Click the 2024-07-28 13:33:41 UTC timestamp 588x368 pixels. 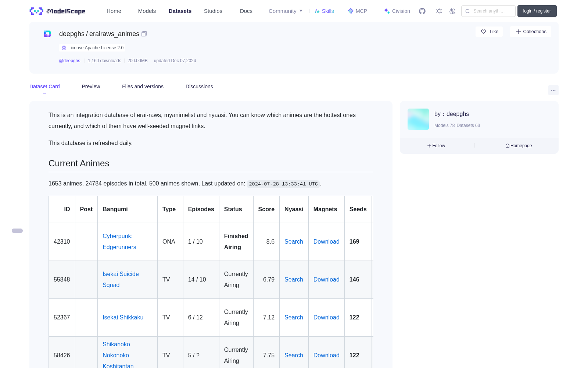click(283, 184)
